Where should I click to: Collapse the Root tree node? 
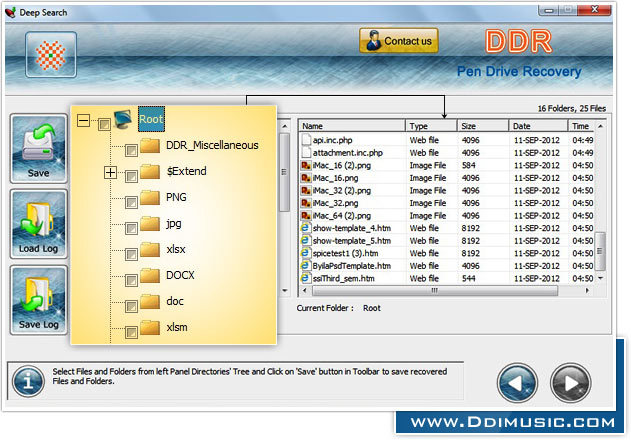[x=83, y=120]
